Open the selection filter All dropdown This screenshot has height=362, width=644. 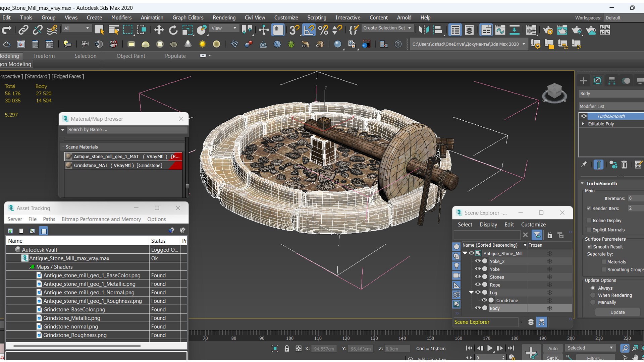coord(77,28)
